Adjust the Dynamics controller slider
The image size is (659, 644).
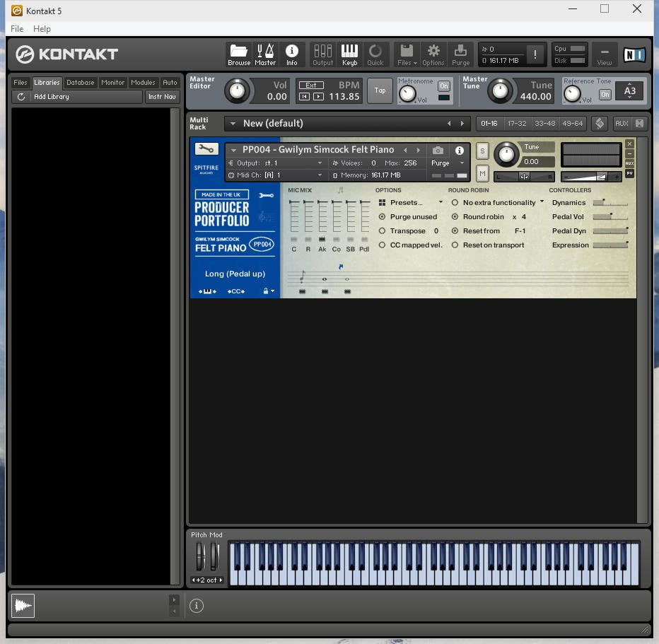click(610, 202)
